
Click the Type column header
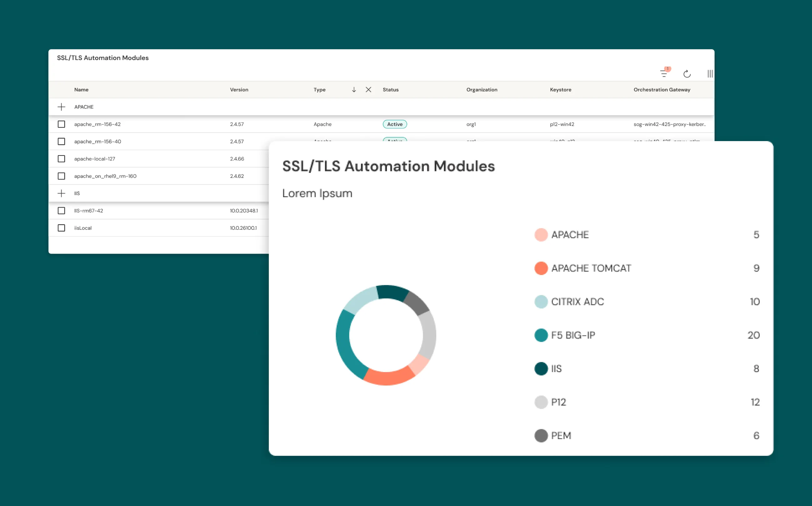pyautogui.click(x=319, y=90)
